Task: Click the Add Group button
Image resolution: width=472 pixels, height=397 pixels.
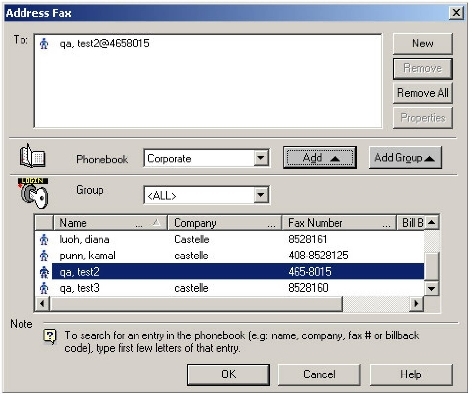Action: (405, 158)
